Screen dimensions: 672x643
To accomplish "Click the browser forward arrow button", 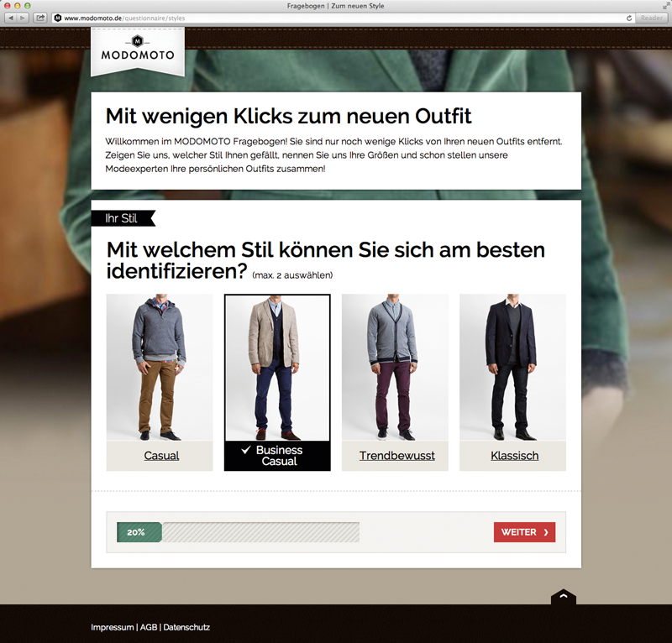I will tap(23, 18).
